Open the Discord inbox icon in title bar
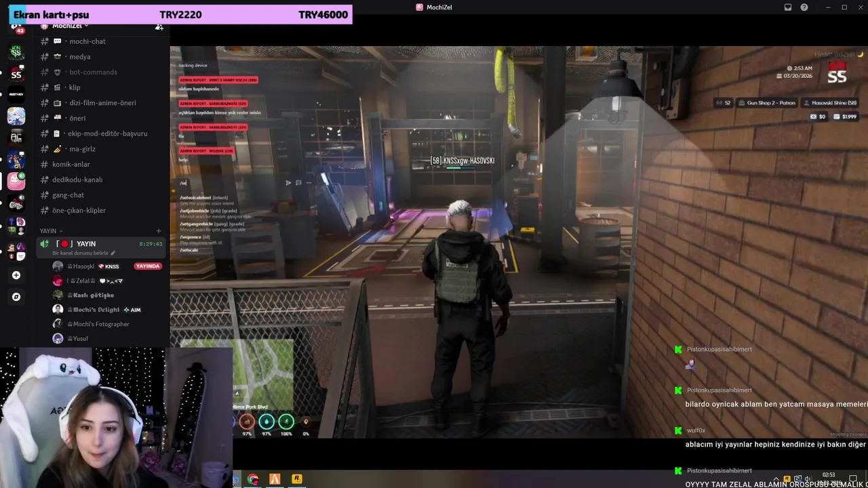This screenshot has height=488, width=868. pyautogui.click(x=788, y=7)
